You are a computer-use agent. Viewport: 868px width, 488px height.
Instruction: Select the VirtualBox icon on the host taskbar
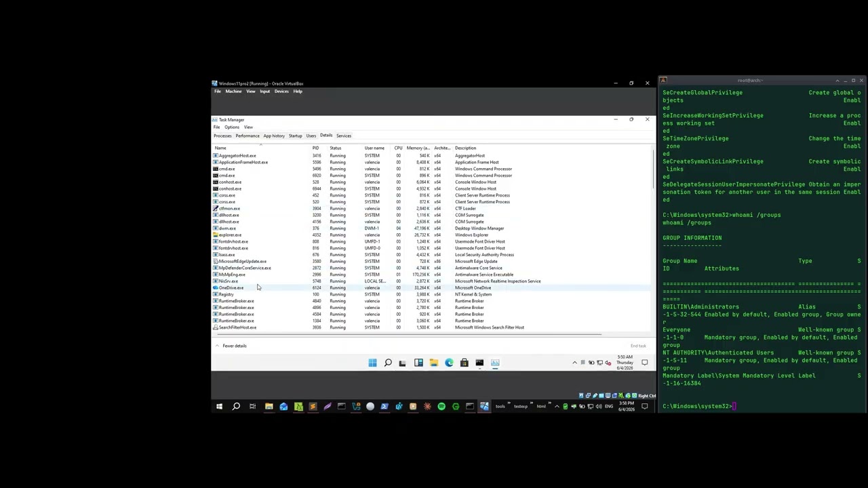click(484, 407)
